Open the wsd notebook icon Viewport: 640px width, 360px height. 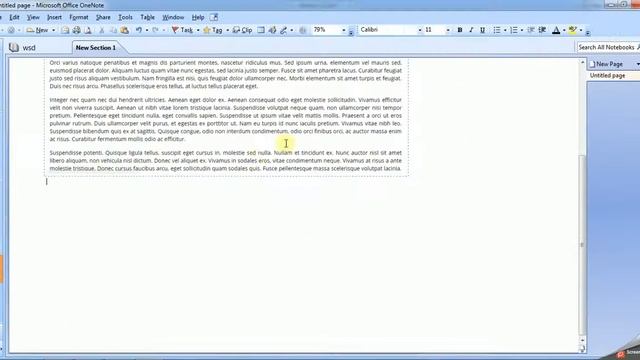click(x=14, y=47)
